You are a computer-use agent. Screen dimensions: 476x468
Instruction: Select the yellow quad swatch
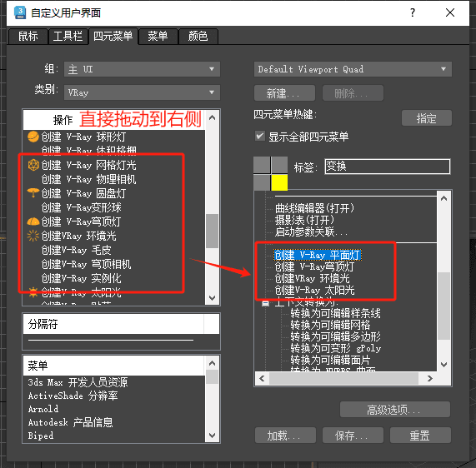[279, 182]
